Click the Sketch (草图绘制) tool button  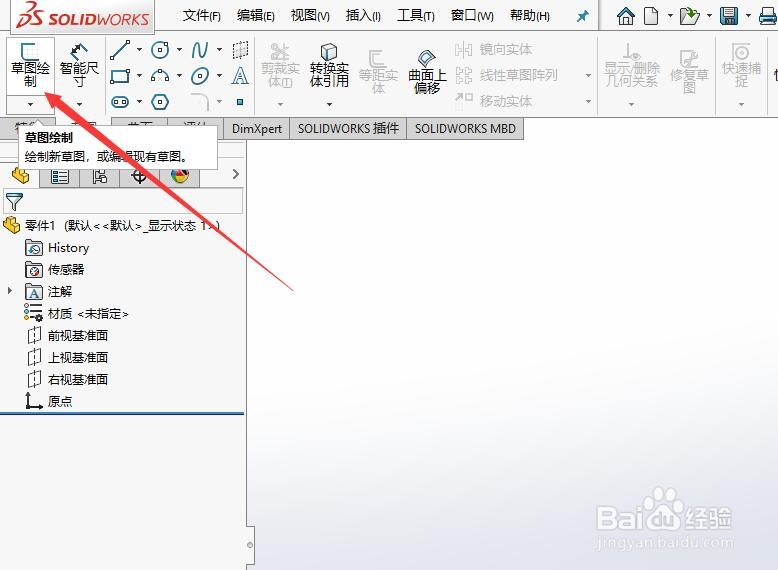tap(30, 65)
